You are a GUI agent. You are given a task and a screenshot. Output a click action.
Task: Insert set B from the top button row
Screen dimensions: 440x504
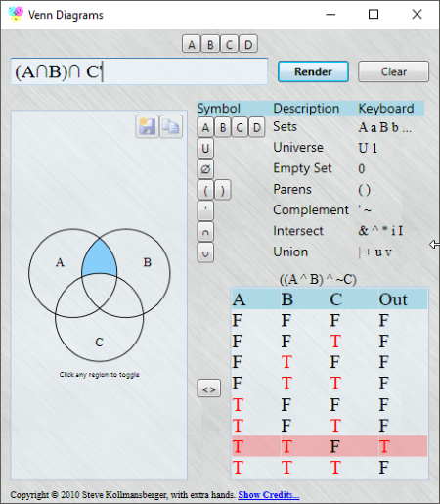[210, 44]
